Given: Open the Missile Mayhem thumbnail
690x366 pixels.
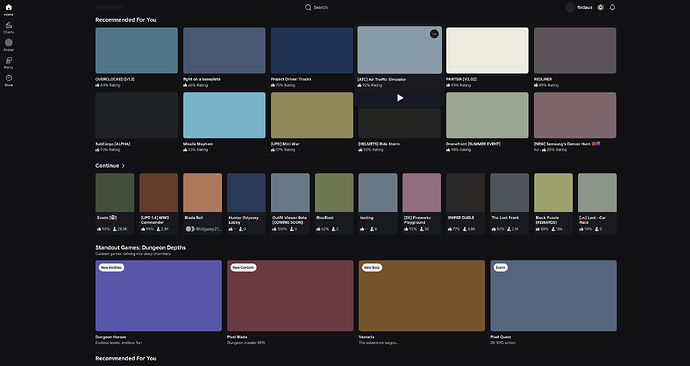Looking at the screenshot, I should 224,115.
